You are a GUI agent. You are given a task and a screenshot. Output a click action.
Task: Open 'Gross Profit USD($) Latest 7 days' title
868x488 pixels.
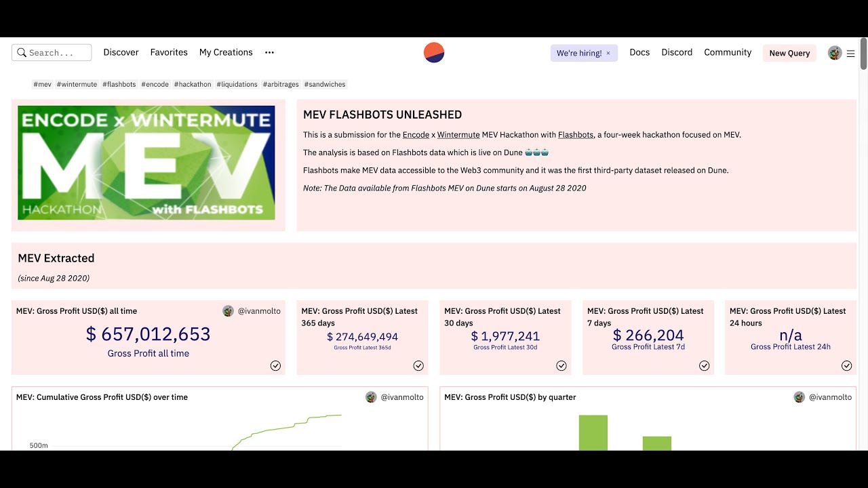pos(646,317)
